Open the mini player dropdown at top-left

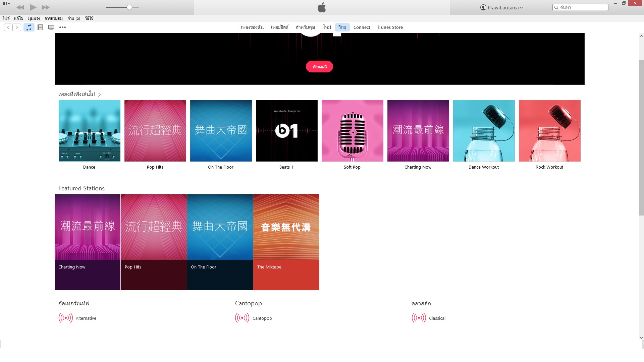[x=6, y=3]
